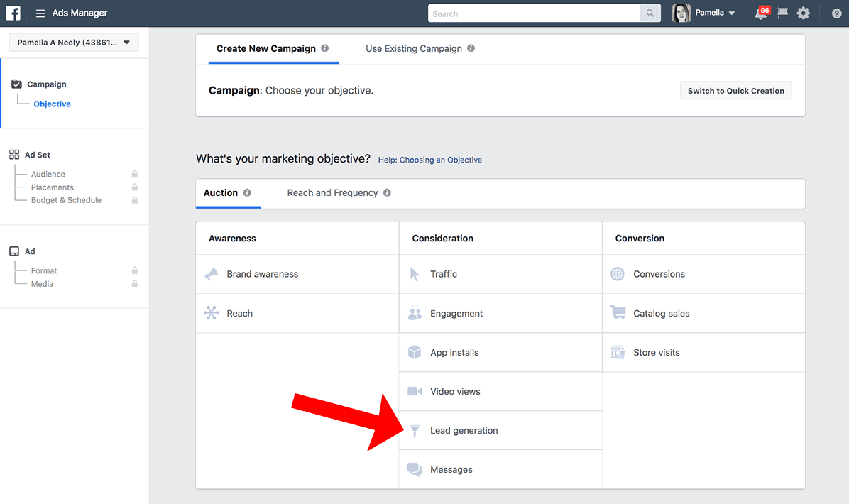Click the Engagement people icon
This screenshot has height=504, width=849.
[415, 313]
